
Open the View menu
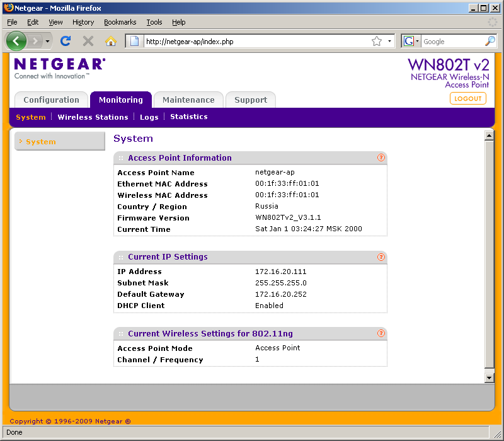coord(55,22)
